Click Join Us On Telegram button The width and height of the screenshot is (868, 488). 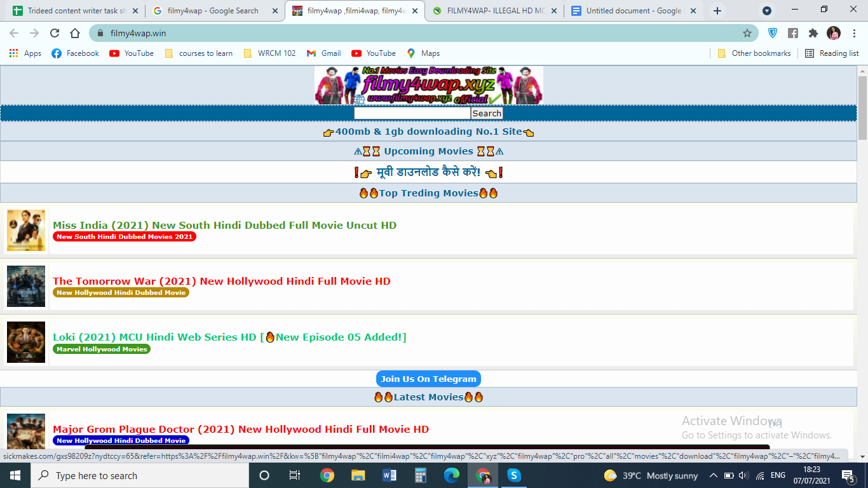click(x=429, y=379)
